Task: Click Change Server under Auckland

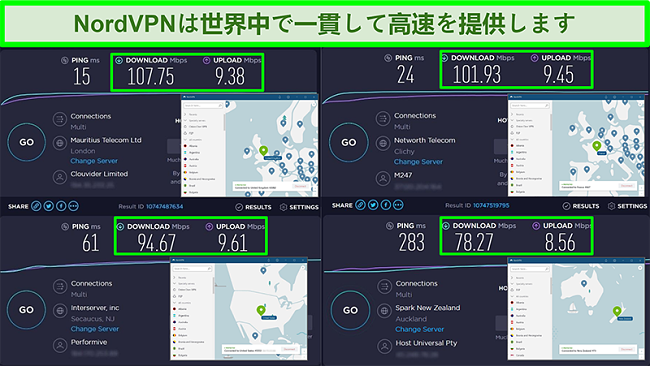Action: pyautogui.click(x=420, y=329)
